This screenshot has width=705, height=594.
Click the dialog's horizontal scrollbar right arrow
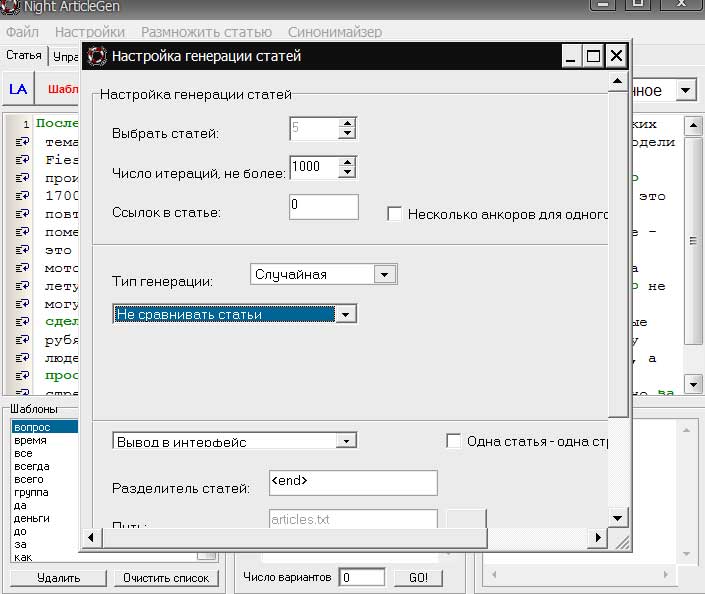(x=598, y=537)
